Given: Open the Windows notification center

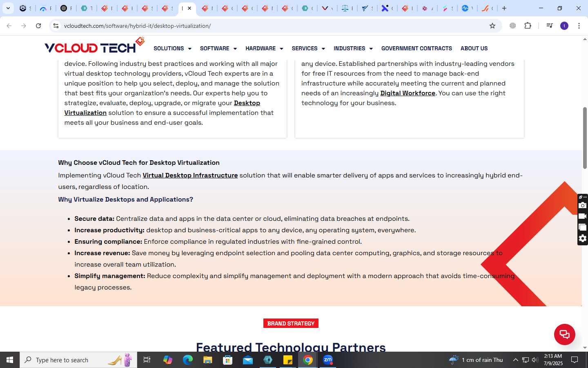Looking at the screenshot, I should [x=575, y=360].
